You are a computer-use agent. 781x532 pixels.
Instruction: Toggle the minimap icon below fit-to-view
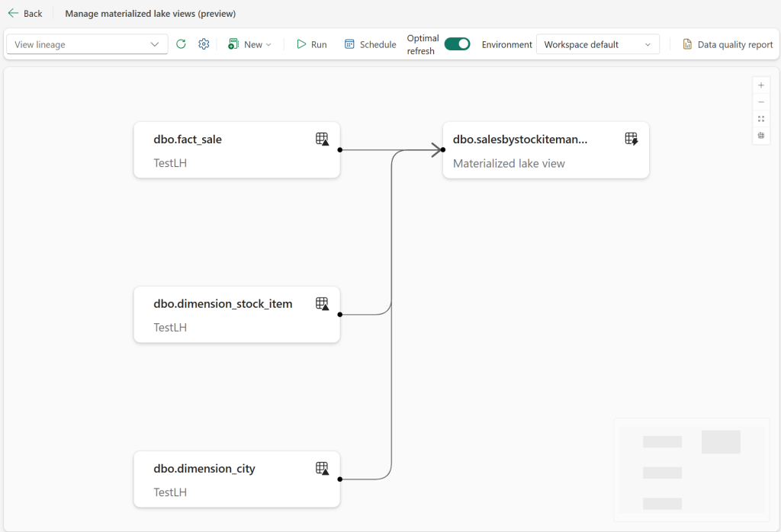760,135
